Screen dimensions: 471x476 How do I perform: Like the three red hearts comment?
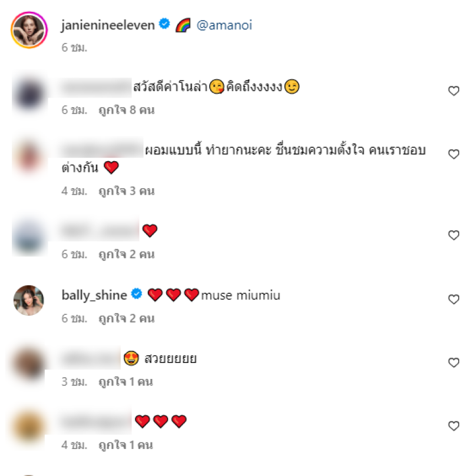click(454, 426)
